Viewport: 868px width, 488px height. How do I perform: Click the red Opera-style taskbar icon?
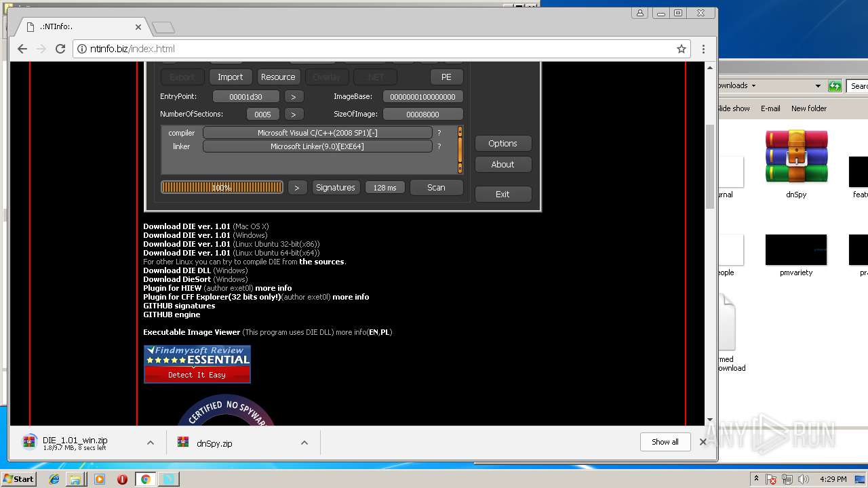[122, 479]
